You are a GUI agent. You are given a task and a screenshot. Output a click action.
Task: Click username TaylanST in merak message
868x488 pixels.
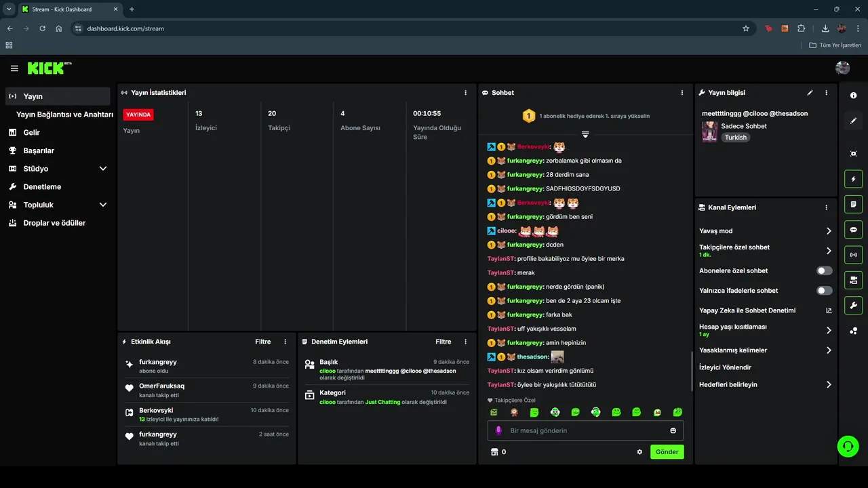[x=501, y=272]
